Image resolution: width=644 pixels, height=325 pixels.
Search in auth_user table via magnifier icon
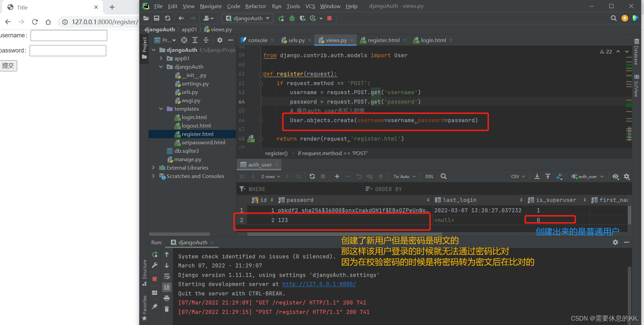(x=444, y=176)
